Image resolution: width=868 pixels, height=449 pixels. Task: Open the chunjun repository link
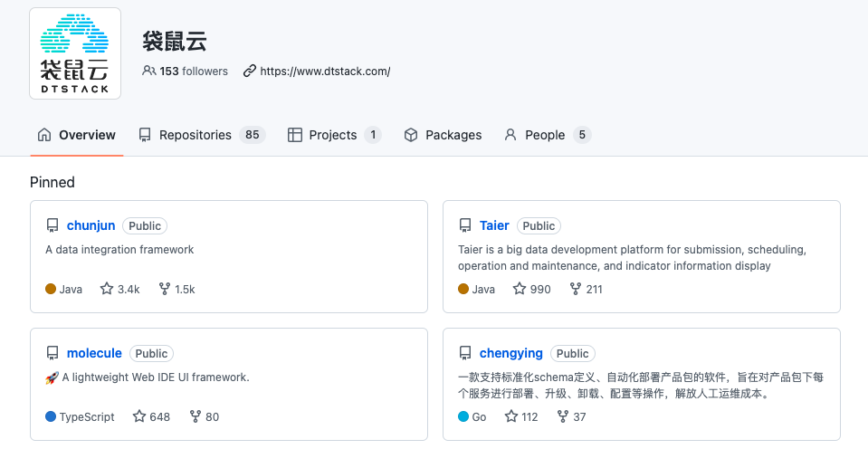tap(91, 225)
